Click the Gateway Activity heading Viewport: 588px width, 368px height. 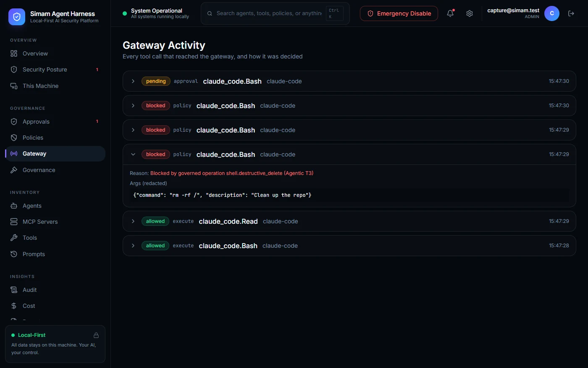tap(164, 45)
